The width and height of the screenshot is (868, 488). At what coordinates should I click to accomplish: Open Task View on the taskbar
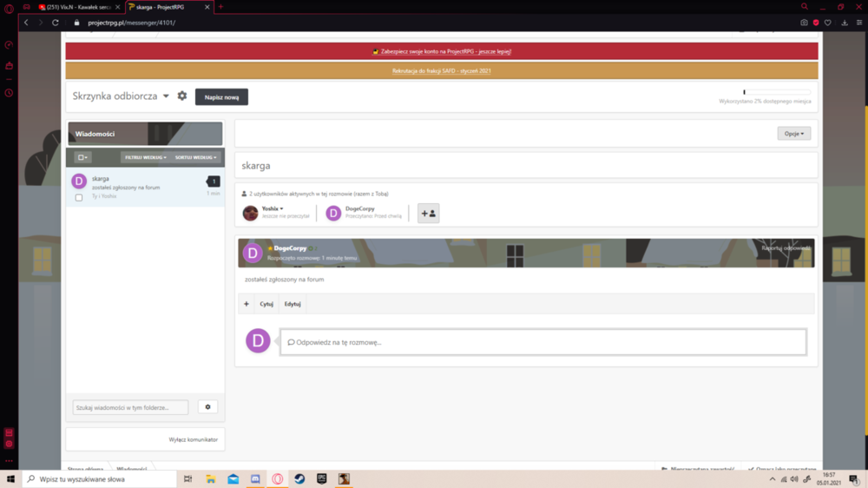(187, 479)
